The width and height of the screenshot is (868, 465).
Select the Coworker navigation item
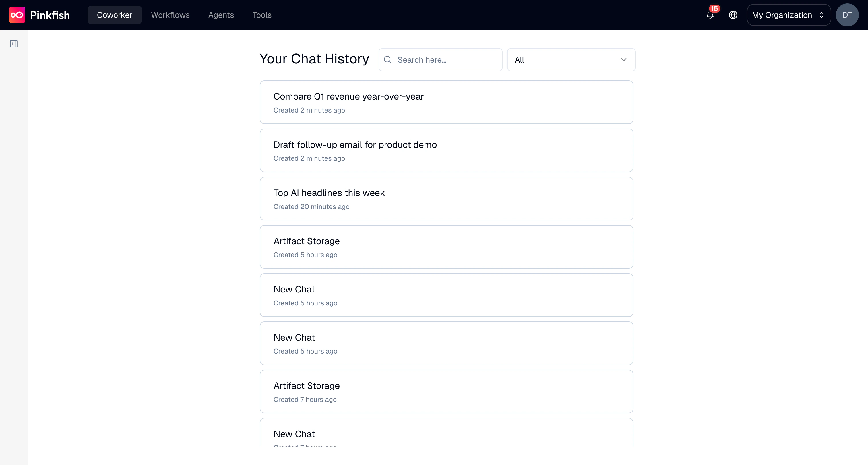pyautogui.click(x=114, y=15)
